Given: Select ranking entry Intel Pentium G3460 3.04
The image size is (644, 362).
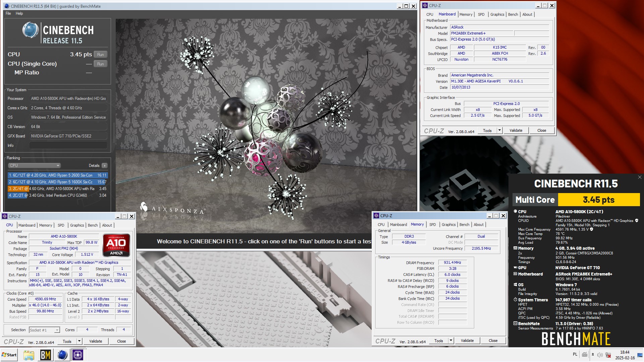Looking at the screenshot, I should (x=57, y=195).
